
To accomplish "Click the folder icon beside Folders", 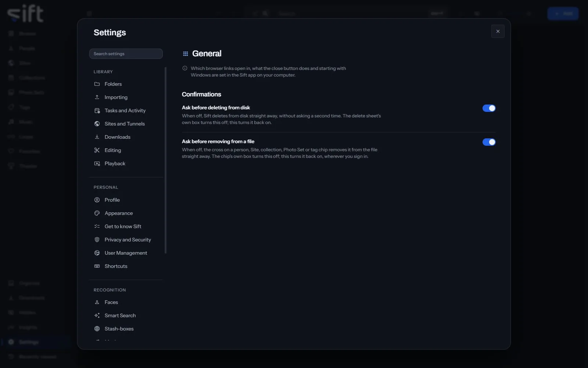I will (97, 84).
